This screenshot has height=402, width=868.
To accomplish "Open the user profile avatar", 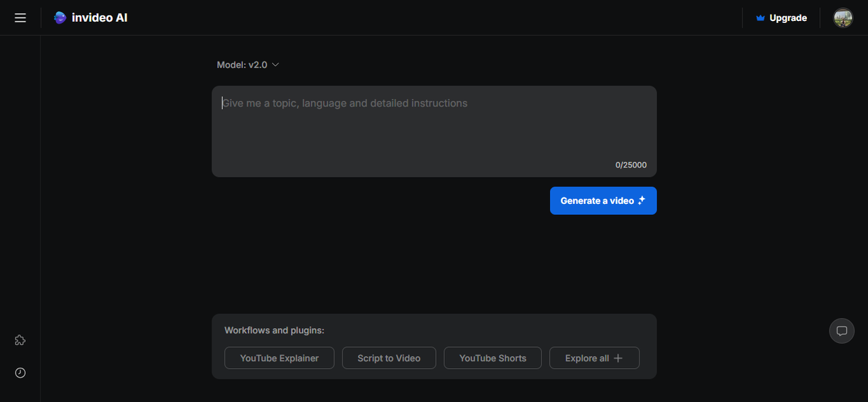I will click(x=843, y=18).
